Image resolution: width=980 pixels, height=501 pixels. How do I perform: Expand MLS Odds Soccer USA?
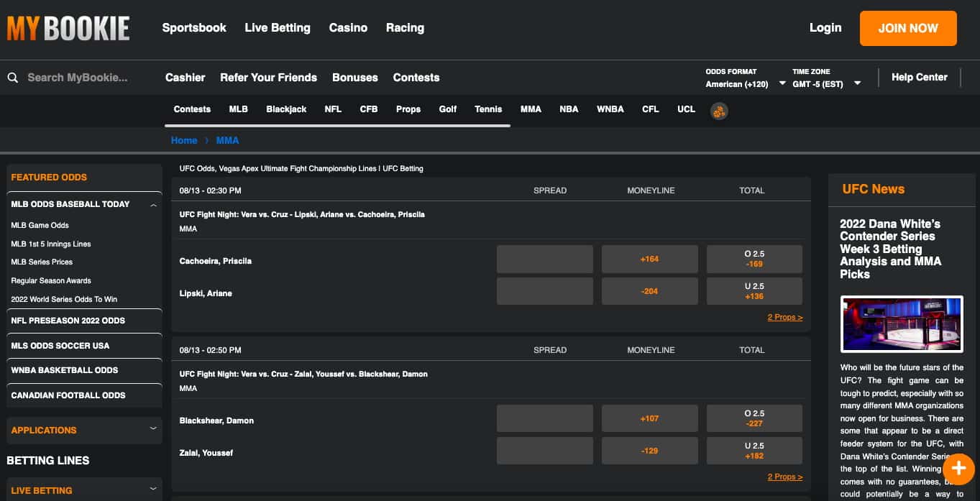tap(84, 346)
